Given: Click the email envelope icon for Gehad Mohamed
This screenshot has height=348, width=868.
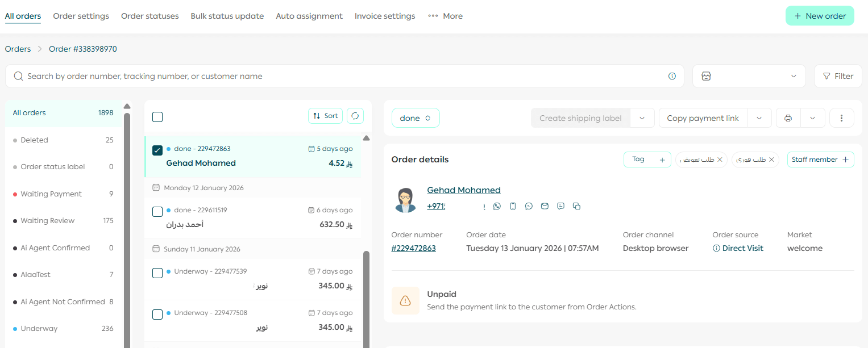Looking at the screenshot, I should [x=545, y=206].
